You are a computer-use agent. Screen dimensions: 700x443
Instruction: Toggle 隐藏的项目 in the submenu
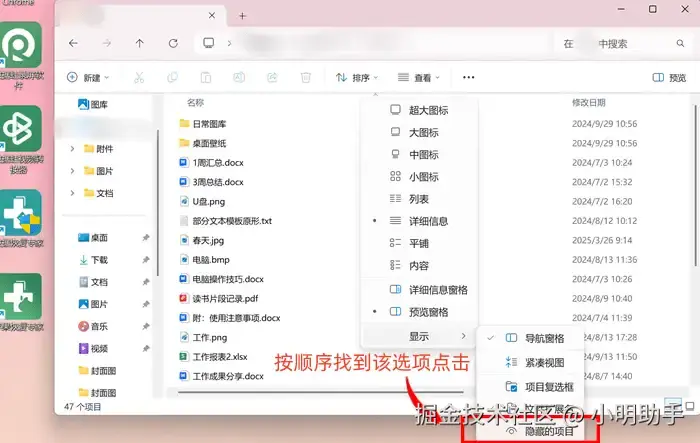coord(530,431)
